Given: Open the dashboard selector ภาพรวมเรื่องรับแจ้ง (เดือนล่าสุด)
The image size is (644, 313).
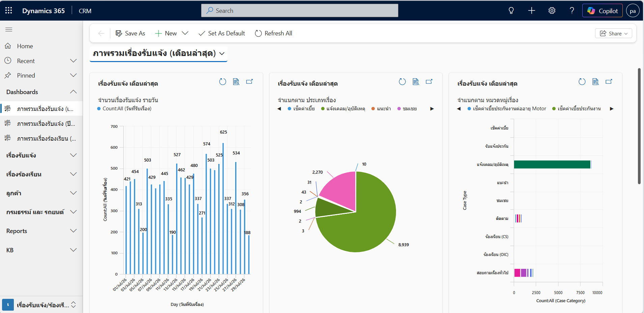Looking at the screenshot, I should (159, 53).
